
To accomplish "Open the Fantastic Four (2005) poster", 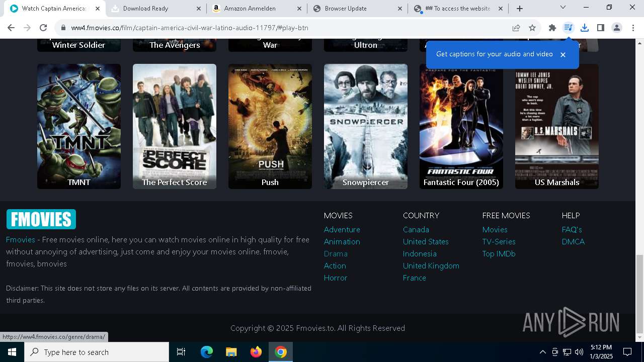I will click(x=461, y=126).
